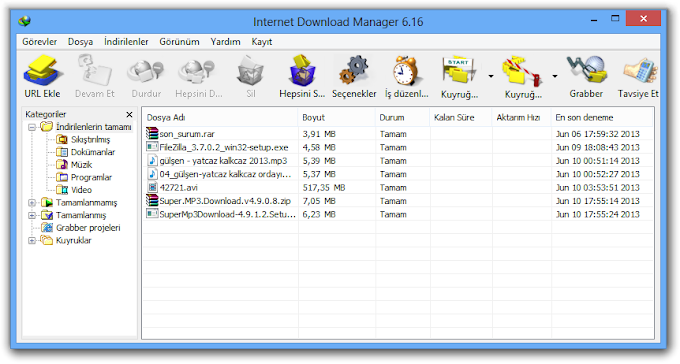This screenshot has height=364, width=680.
Task: Click zip icon of Super.MP3.Download.v4.9.0.8.zip
Action: coord(152,200)
